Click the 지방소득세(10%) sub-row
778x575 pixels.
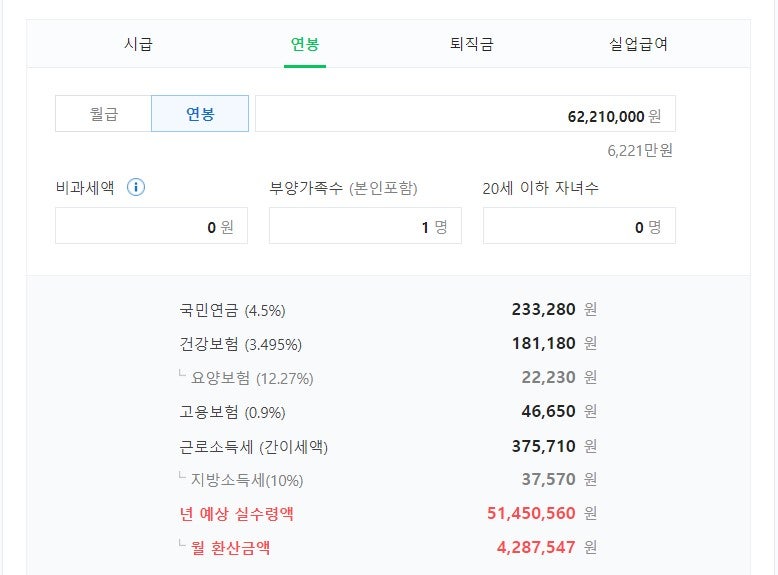pyautogui.click(x=247, y=480)
